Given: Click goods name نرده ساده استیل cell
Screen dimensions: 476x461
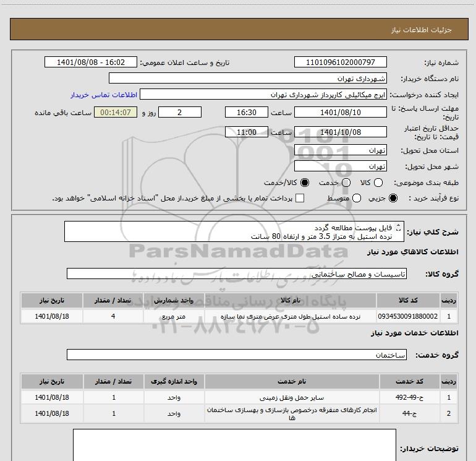Looking at the screenshot, I should 291,316.
